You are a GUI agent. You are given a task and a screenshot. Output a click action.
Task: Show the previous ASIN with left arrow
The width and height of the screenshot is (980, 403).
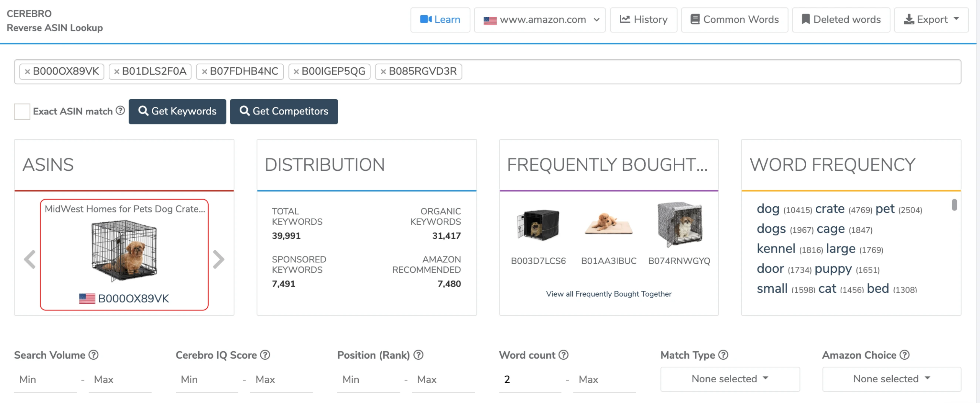30,259
